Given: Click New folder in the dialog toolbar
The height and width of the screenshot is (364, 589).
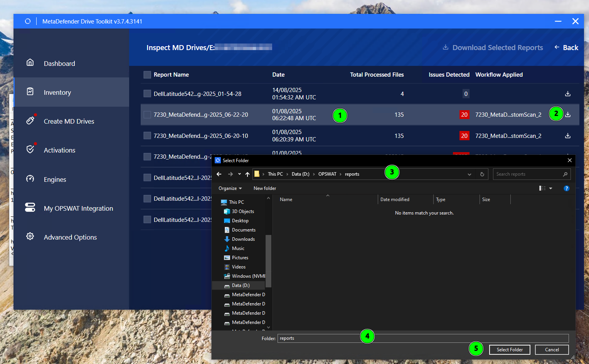Looking at the screenshot, I should tap(265, 188).
